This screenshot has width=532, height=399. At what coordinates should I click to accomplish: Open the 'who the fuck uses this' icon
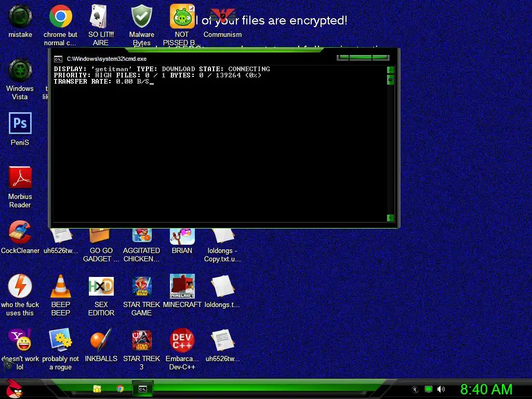point(20,286)
